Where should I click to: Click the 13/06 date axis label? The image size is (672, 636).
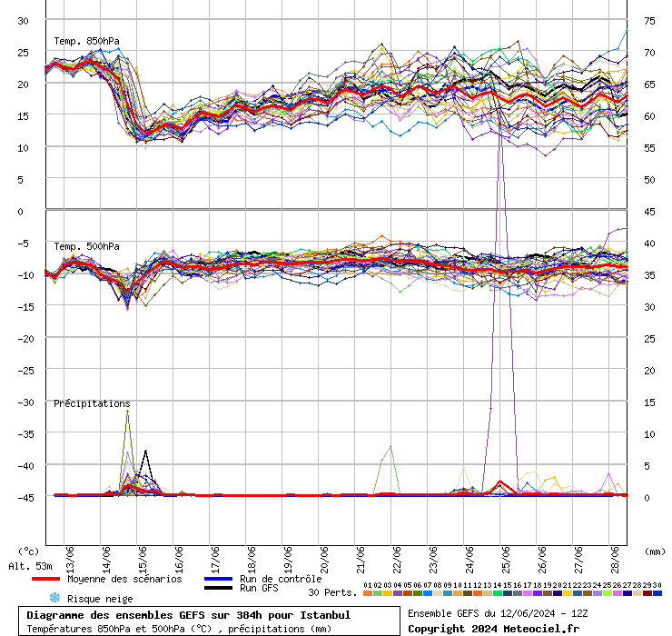click(x=70, y=560)
